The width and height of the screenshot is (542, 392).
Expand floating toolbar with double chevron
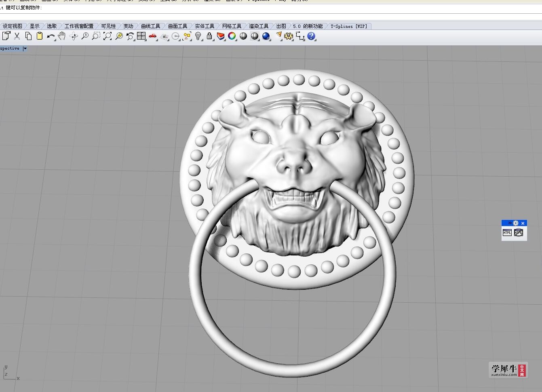(510, 223)
